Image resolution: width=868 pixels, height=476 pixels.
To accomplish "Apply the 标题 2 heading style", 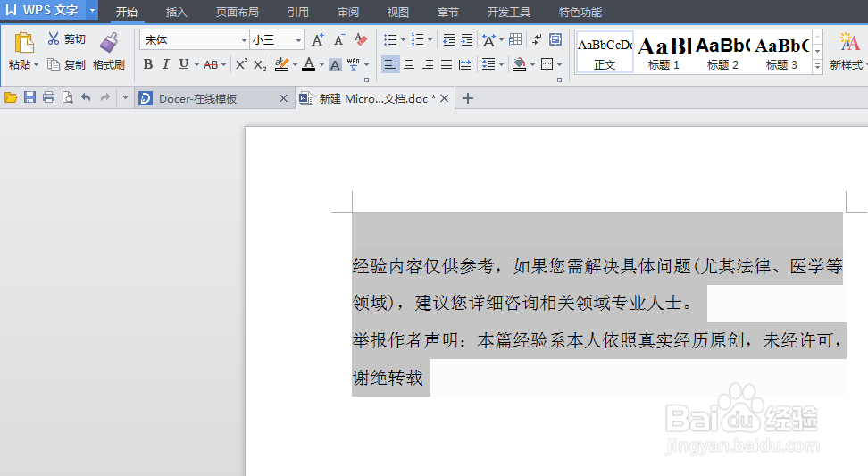I will 722,52.
